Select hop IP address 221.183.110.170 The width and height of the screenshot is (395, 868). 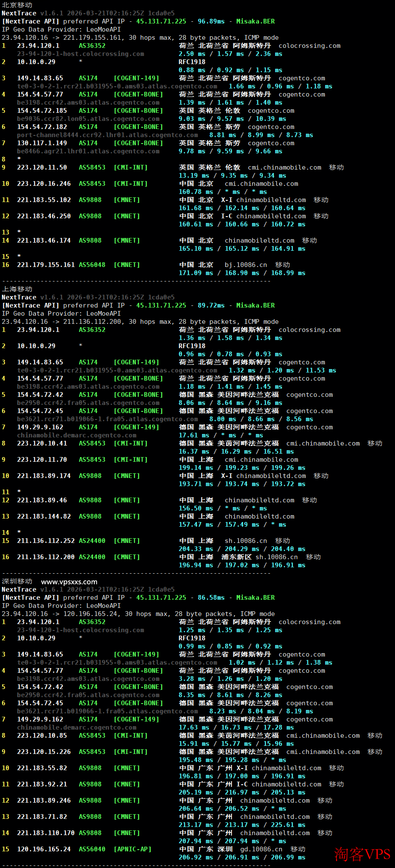(46, 833)
